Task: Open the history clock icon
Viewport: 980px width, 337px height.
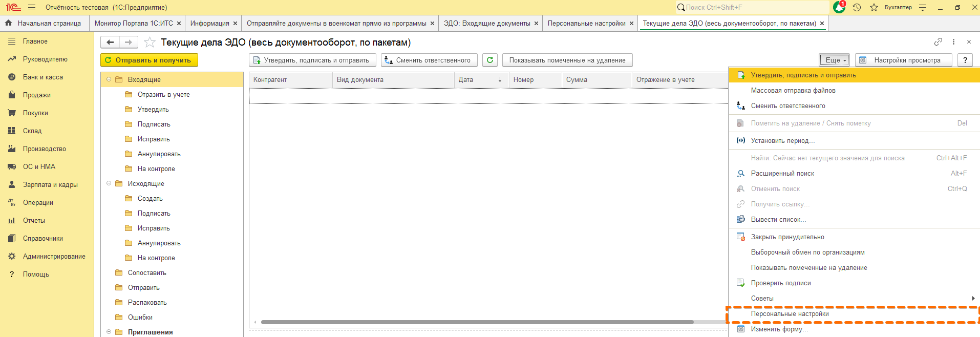Action: click(857, 7)
